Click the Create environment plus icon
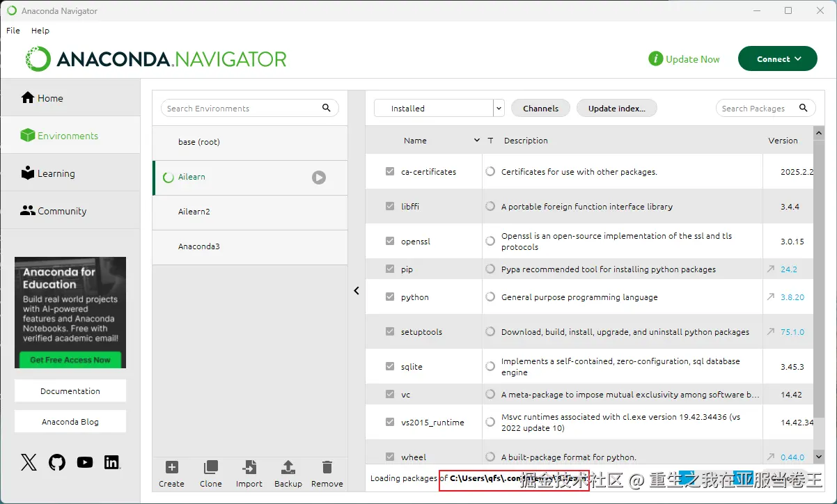837x504 pixels. [172, 467]
